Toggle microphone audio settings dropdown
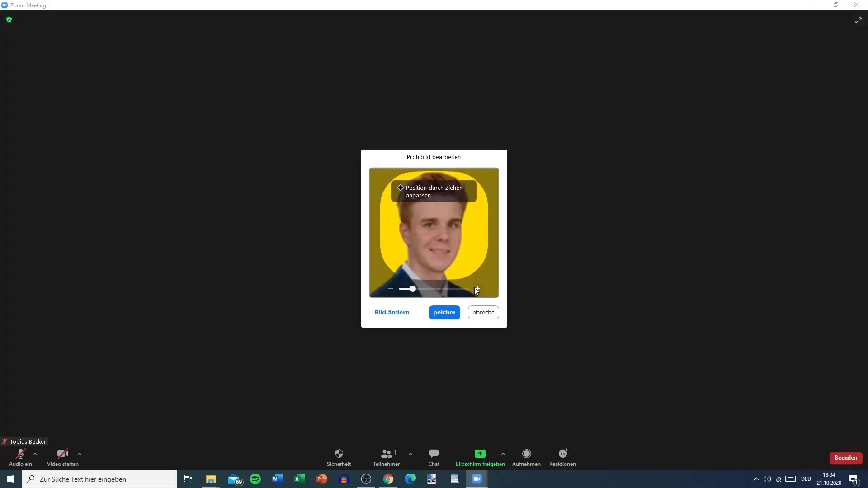The width and height of the screenshot is (868, 488). coord(34,454)
